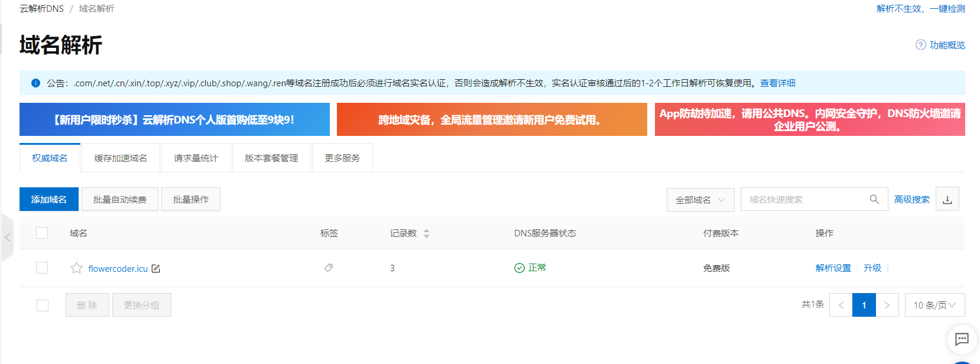Click the DNS服务器状态 column header
Image resolution: width=980 pixels, height=364 pixels.
(545, 233)
